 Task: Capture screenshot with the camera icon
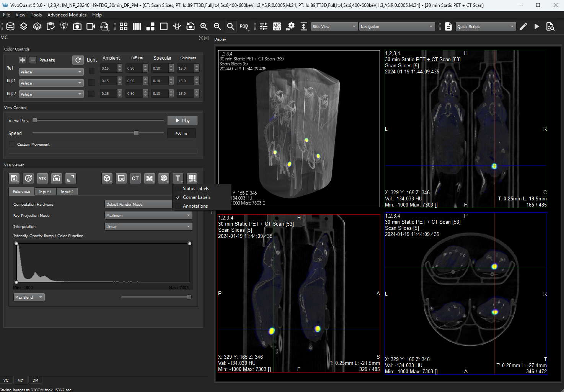click(x=77, y=26)
